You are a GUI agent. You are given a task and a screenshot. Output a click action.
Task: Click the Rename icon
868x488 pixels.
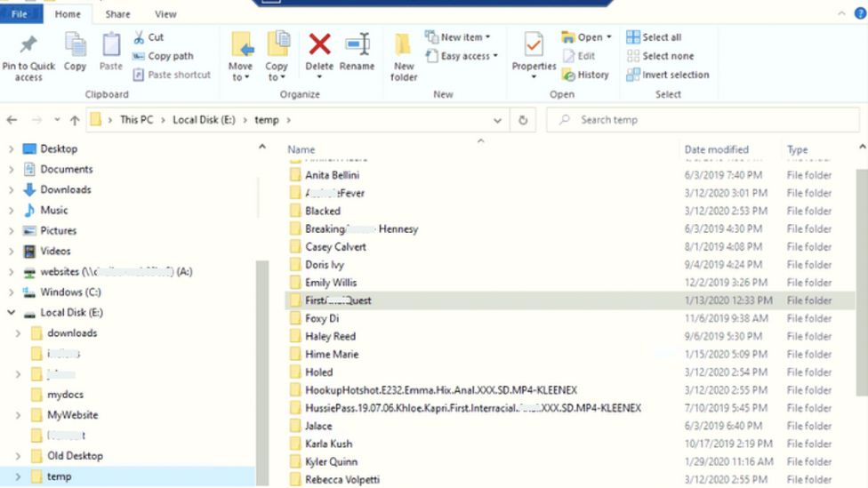coord(357,44)
